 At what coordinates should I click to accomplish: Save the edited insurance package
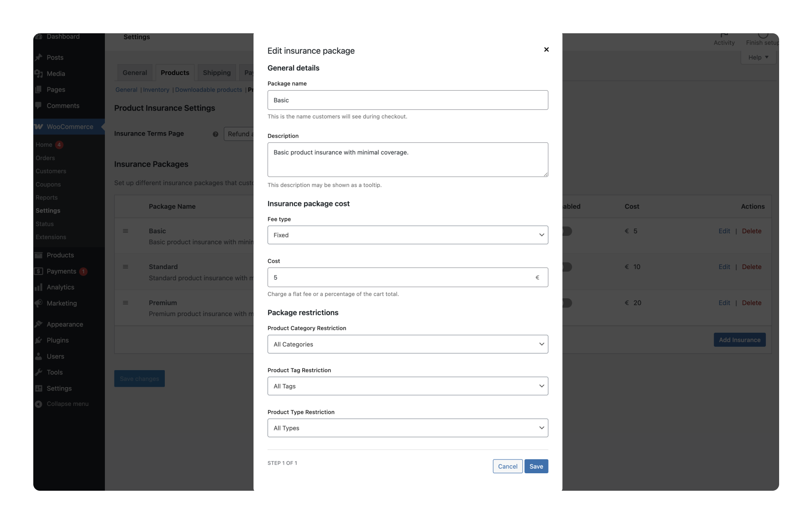pos(536,466)
